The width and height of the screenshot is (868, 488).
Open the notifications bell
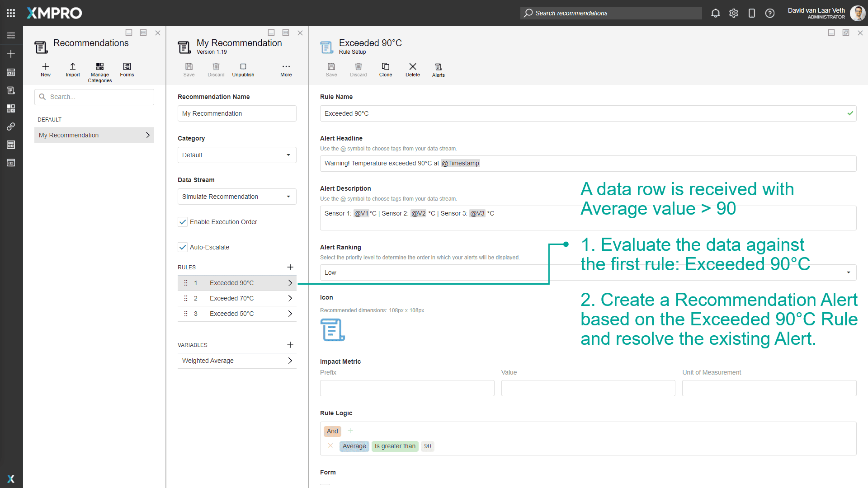coord(715,13)
